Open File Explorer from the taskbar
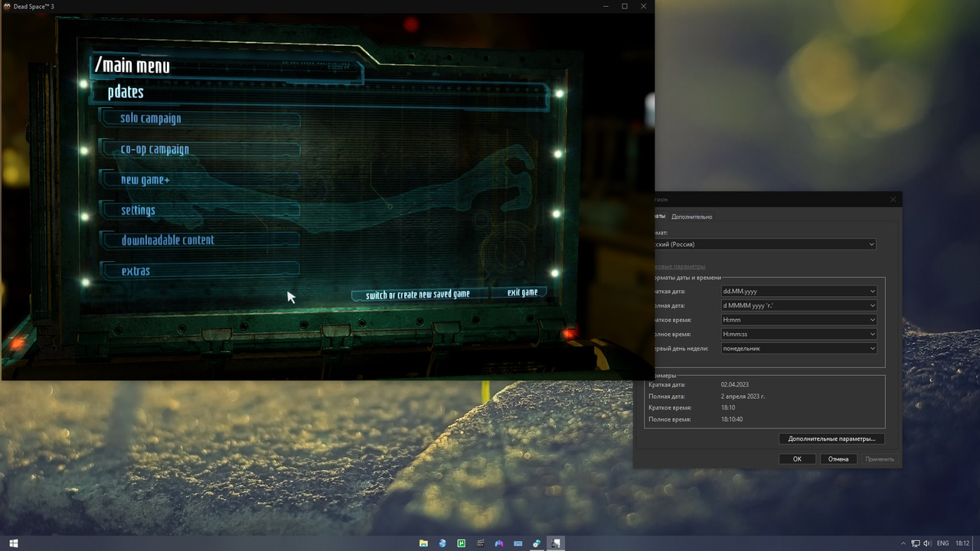The height and width of the screenshot is (551, 980). 423,543
